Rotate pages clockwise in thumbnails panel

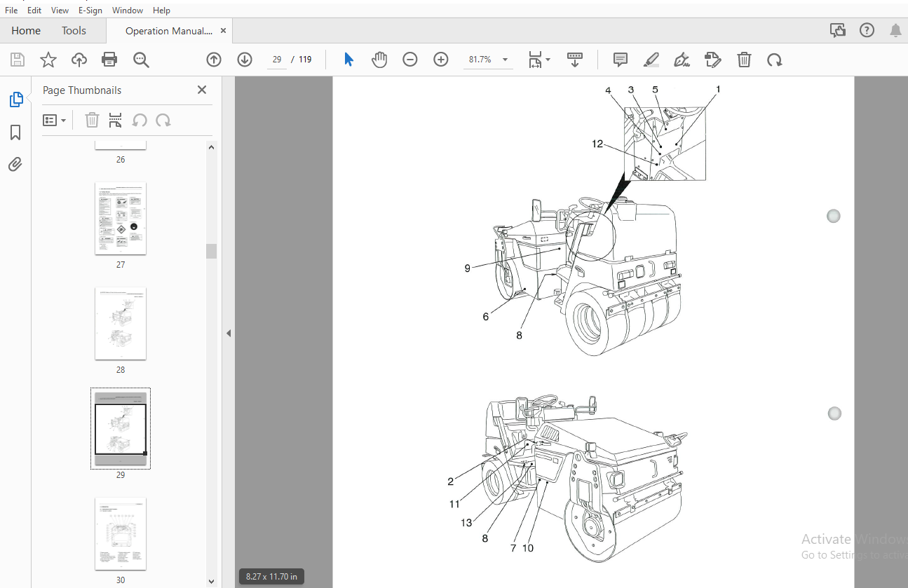click(163, 121)
